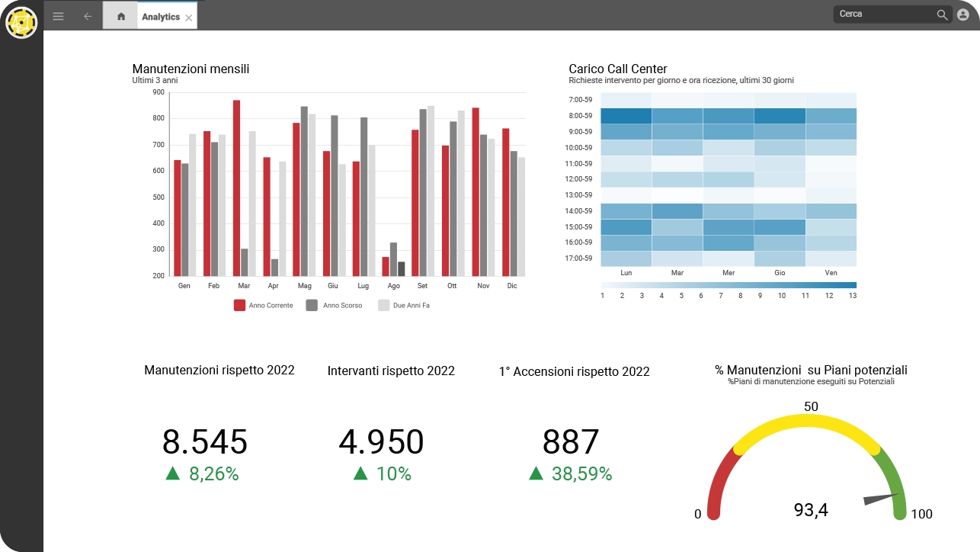Click the Mer 16:00-59 heatmap cell
The width and height of the screenshot is (980, 552).
729,243
